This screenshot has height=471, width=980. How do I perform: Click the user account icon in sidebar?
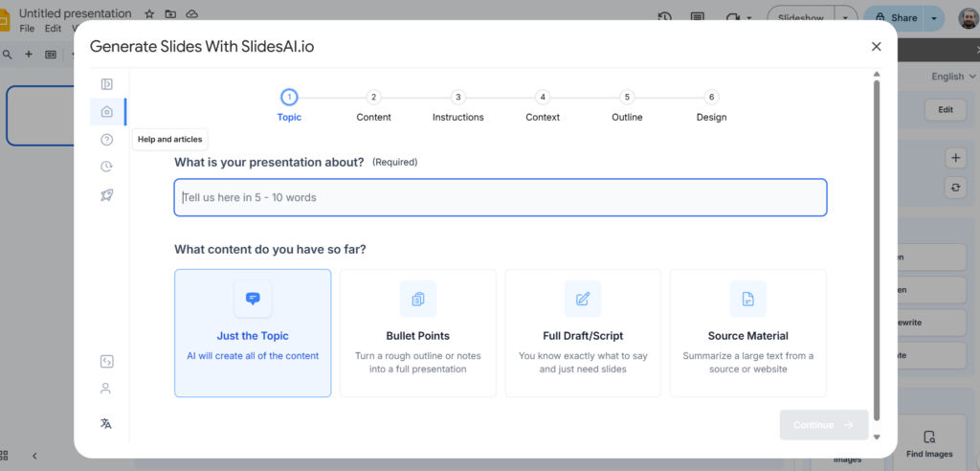pos(106,389)
